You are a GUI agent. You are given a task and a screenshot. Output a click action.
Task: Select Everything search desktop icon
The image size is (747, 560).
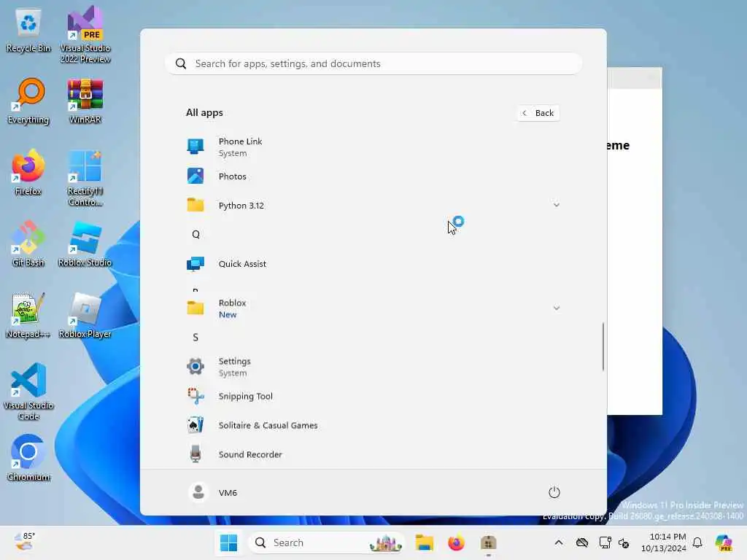pyautogui.click(x=28, y=101)
